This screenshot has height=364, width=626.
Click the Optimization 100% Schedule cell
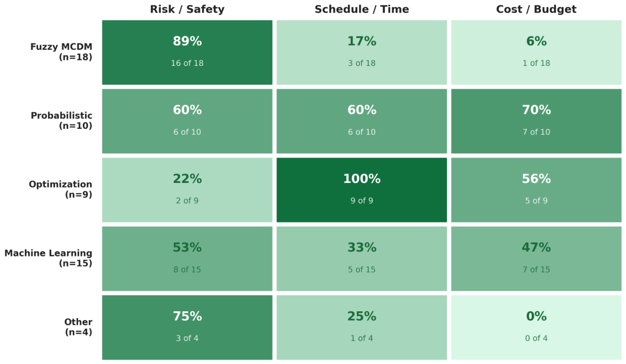tap(362, 190)
